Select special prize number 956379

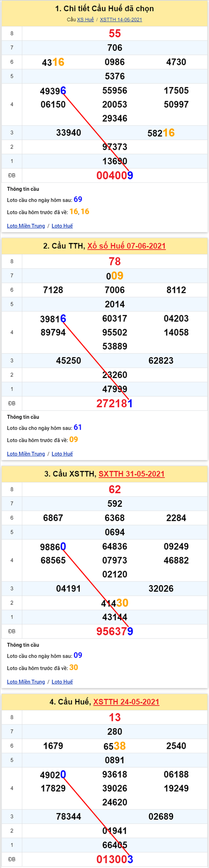click(x=115, y=631)
